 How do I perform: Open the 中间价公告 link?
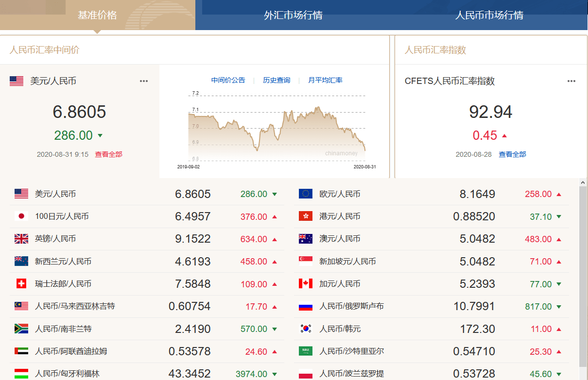(228, 80)
